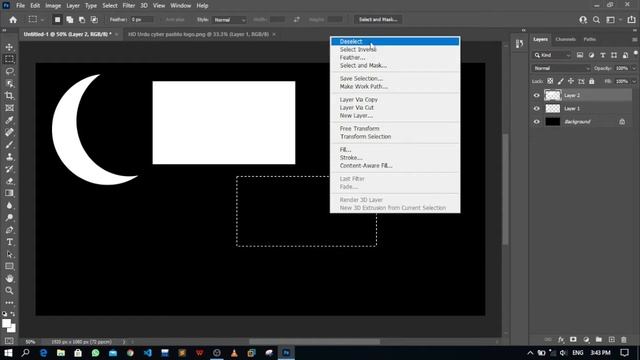
Task: Select the Layer 1 thumbnail
Action: click(553, 109)
